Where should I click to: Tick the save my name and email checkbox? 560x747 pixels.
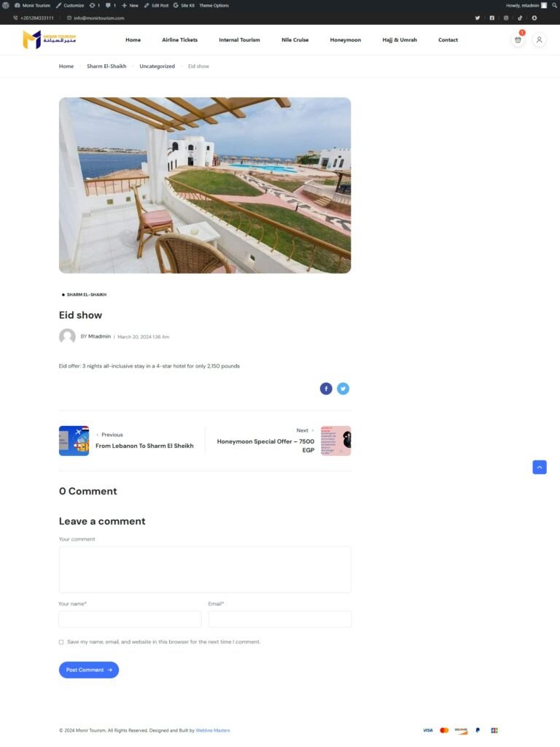[x=61, y=642]
